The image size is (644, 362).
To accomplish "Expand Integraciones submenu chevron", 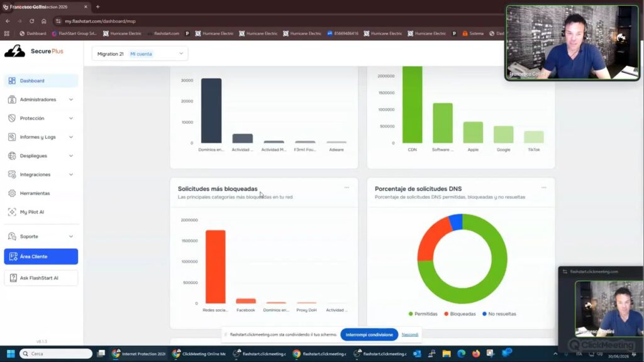I will (x=71, y=175).
